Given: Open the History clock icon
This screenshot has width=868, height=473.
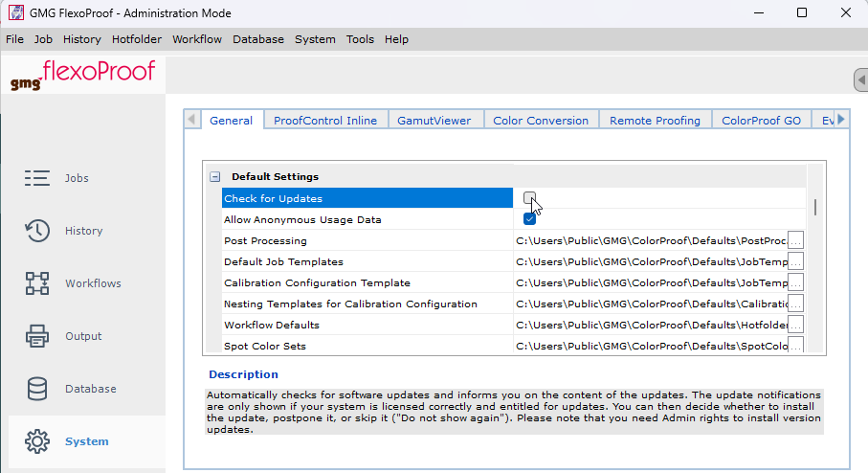Looking at the screenshot, I should (37, 231).
